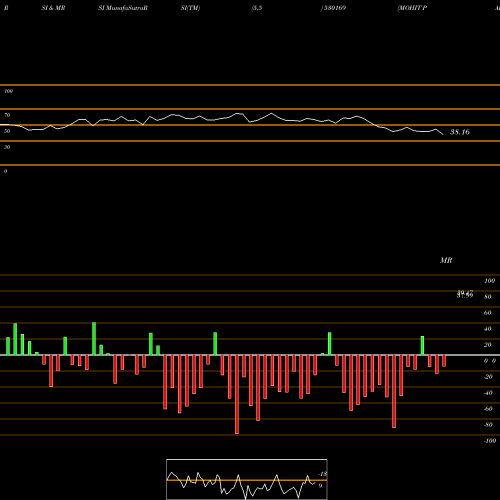Click the '40' label on the MR scale

488,329
